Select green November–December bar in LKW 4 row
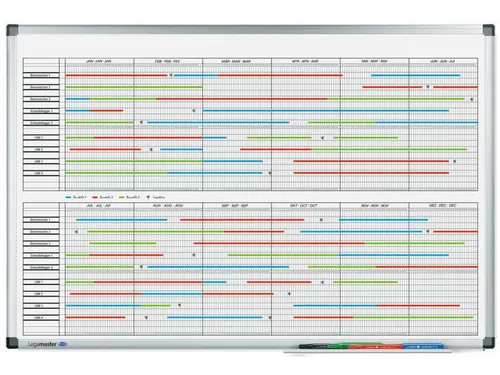Image resolution: width=500 pixels, height=375 pixels. click(x=413, y=318)
